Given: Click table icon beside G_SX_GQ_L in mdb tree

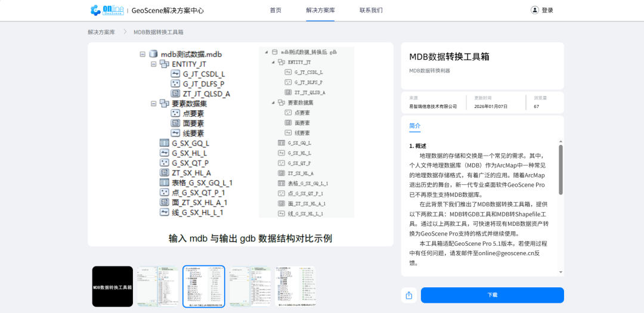Looking at the screenshot, I should click(x=165, y=143).
